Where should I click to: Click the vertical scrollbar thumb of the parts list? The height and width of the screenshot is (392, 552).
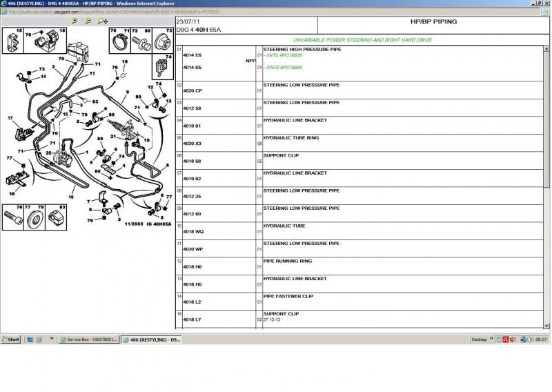tap(546, 120)
